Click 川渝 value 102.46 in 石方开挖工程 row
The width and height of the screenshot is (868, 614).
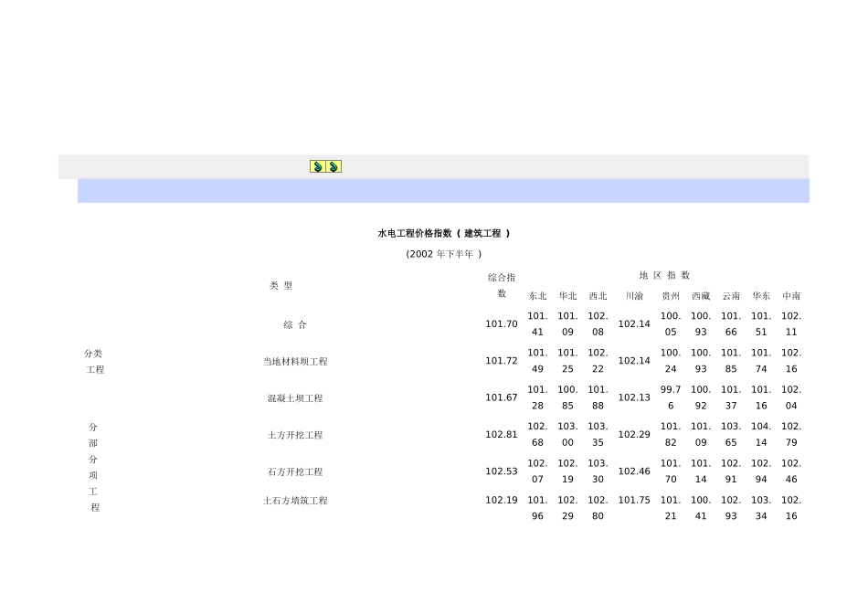coord(634,471)
